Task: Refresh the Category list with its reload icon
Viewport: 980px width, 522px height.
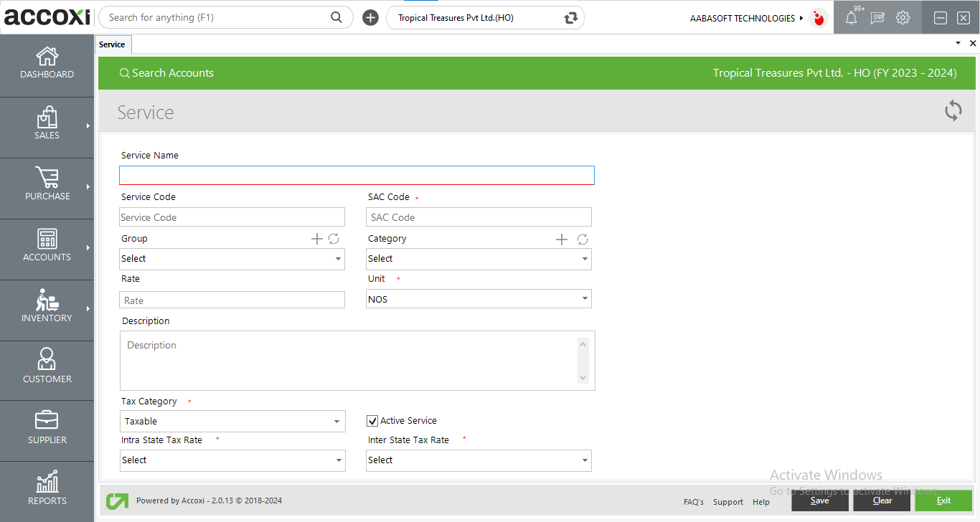Action: (583, 239)
